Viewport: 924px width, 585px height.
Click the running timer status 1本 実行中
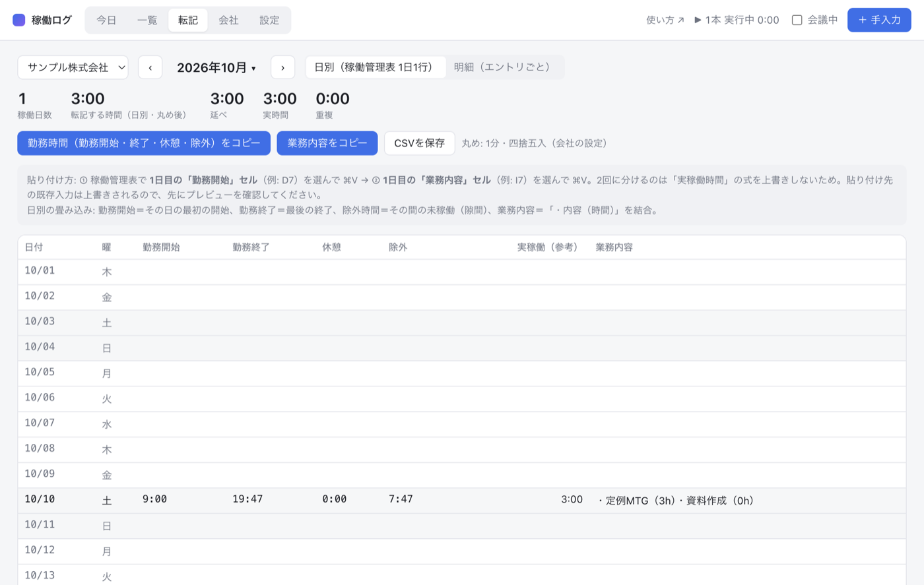point(737,20)
